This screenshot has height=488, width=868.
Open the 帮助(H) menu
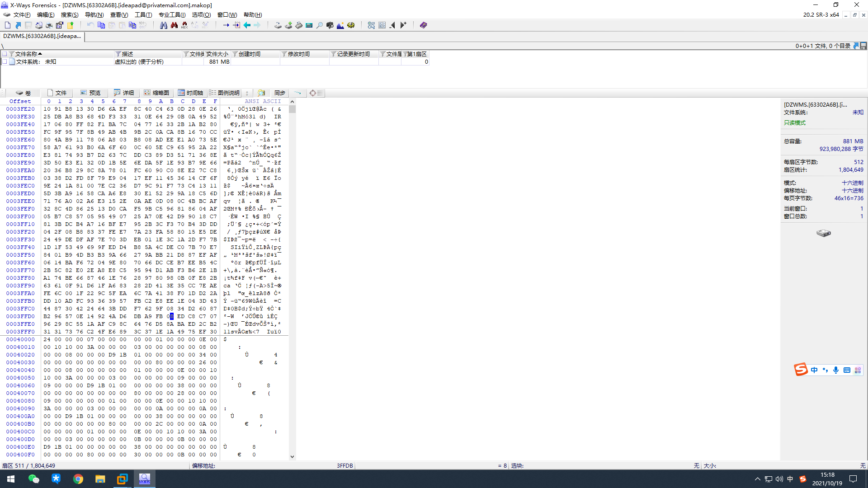[253, 14]
